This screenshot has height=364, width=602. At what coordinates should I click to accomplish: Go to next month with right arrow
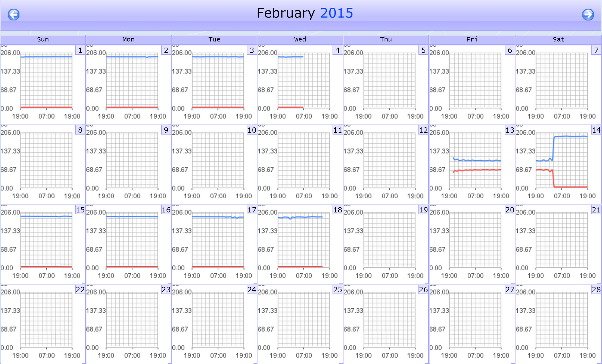tap(588, 14)
